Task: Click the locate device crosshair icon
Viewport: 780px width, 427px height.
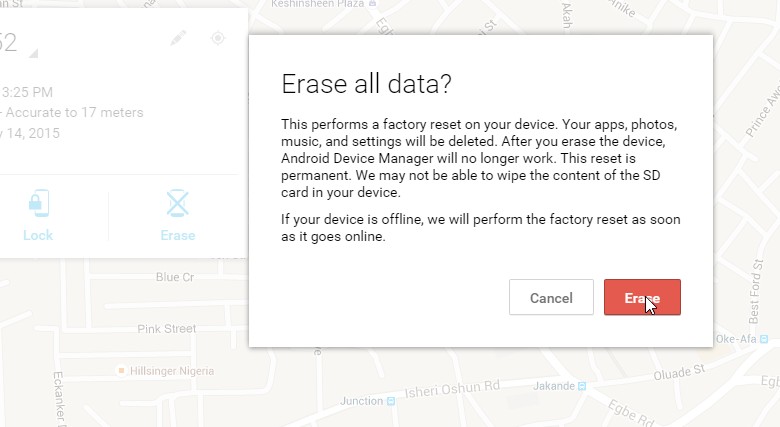Action: (218, 38)
